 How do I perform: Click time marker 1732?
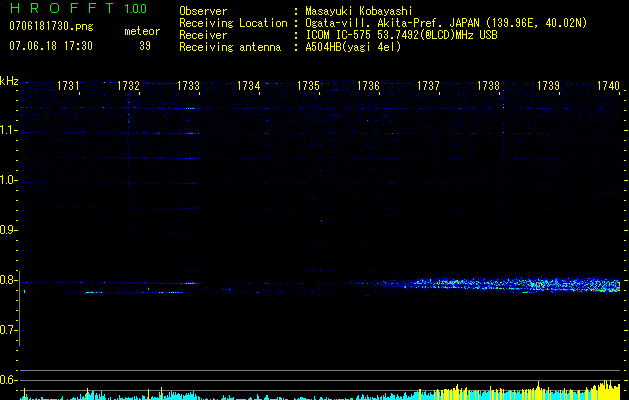tap(128, 86)
